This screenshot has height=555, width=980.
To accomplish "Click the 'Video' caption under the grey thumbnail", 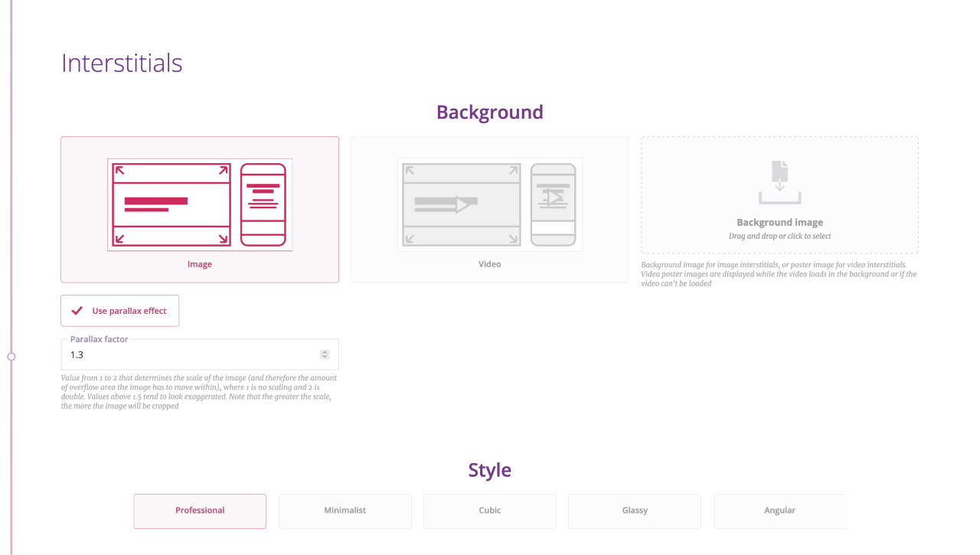I will 490,264.
